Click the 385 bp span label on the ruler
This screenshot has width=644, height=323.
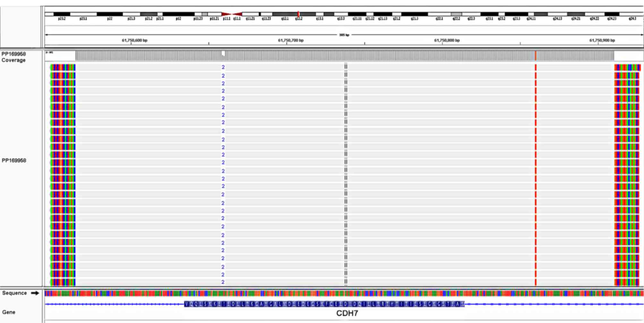pos(344,35)
